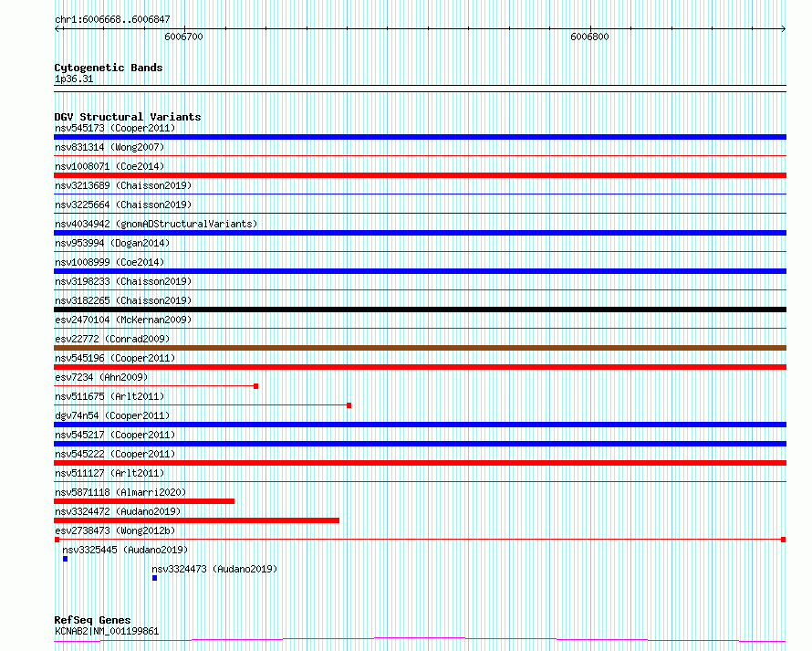Open nsv3324473 (Audano2019) variant
Image resolution: width=812 pixels, height=651 pixels.
coord(214,569)
